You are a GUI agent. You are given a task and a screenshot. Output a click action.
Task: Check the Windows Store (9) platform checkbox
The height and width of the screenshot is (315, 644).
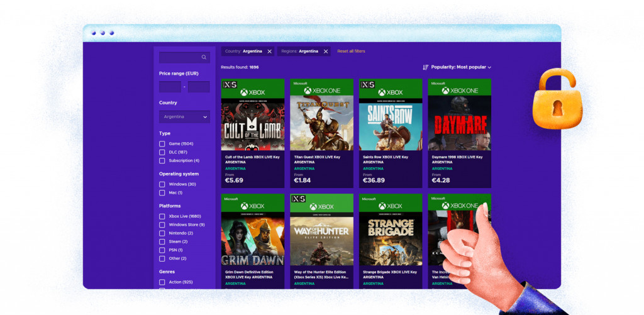tap(162, 225)
